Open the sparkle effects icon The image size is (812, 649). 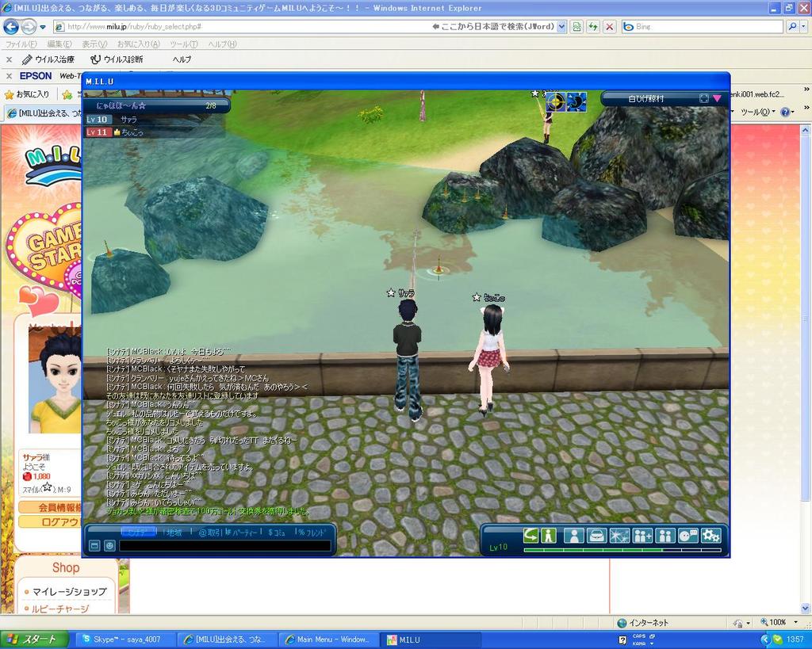tap(619, 536)
